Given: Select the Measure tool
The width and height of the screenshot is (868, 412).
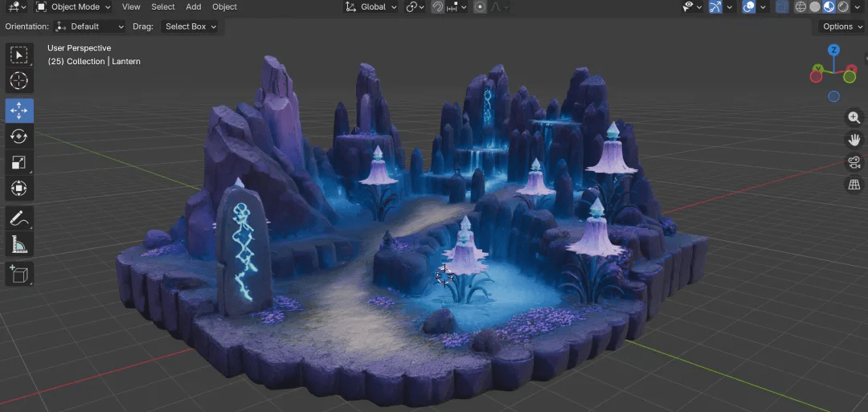Looking at the screenshot, I should click(x=19, y=244).
